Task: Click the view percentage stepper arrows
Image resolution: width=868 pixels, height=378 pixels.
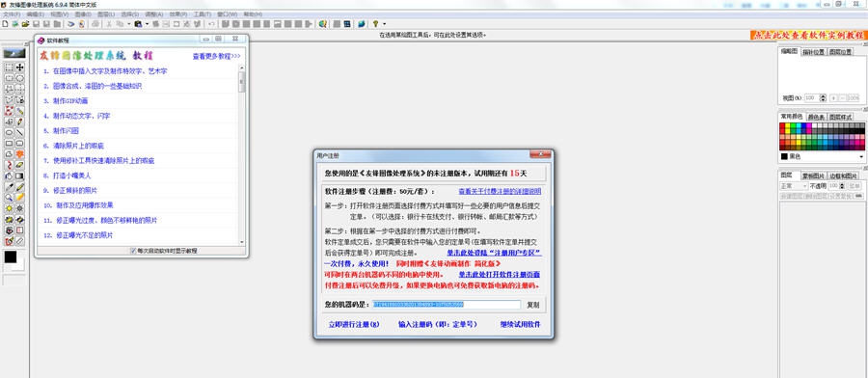Action: point(823,98)
